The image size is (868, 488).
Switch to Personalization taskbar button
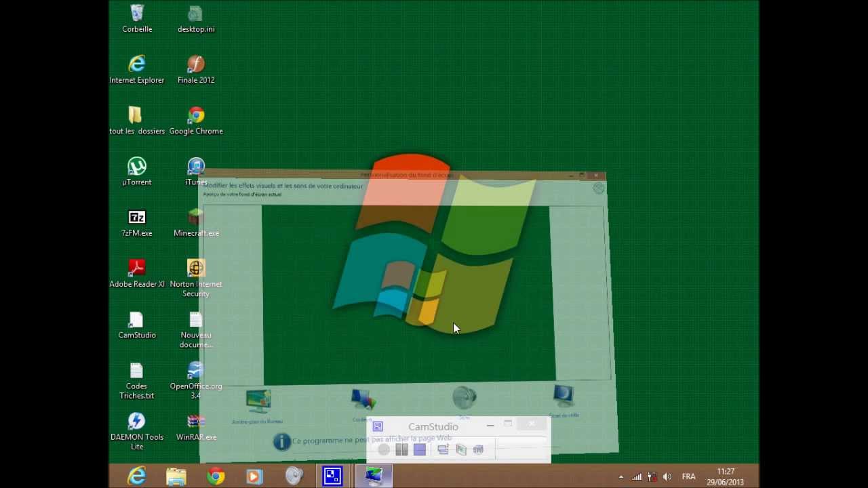coord(374,476)
